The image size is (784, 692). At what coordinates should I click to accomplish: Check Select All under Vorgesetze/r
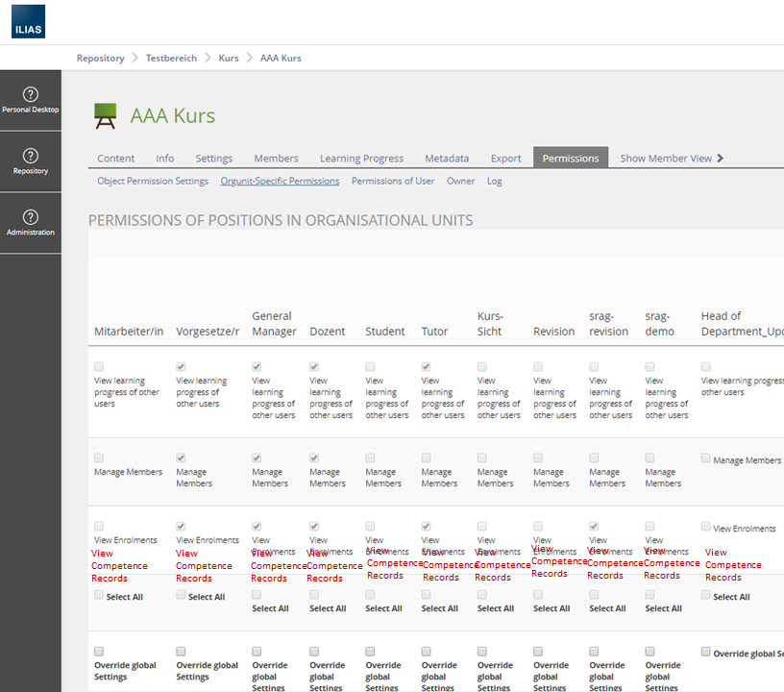tap(181, 595)
